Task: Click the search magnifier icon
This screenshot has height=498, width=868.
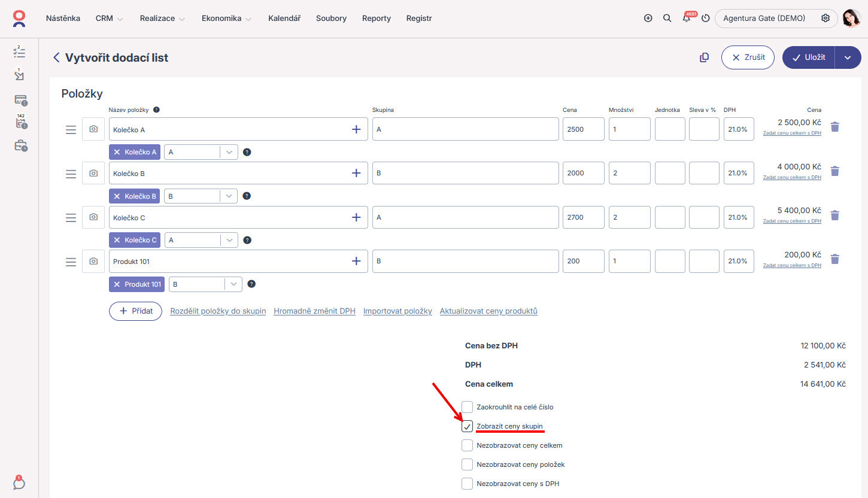Action: click(667, 18)
